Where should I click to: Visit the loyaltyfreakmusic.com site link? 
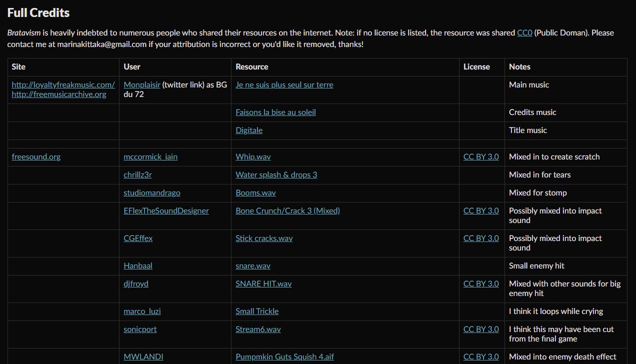(x=63, y=85)
